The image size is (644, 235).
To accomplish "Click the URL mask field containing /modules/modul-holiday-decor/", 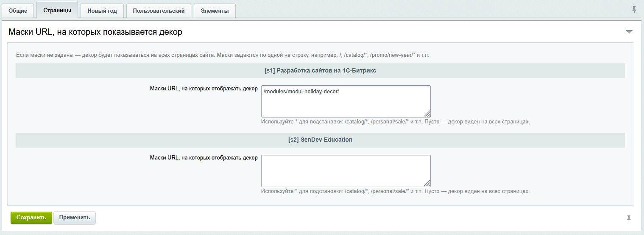I will [x=346, y=101].
